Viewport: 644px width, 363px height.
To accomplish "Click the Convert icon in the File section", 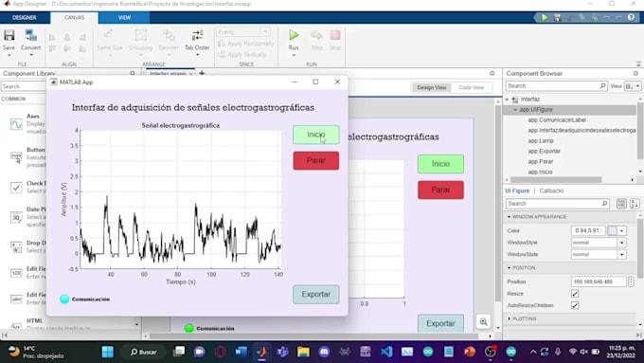I will click(30, 35).
